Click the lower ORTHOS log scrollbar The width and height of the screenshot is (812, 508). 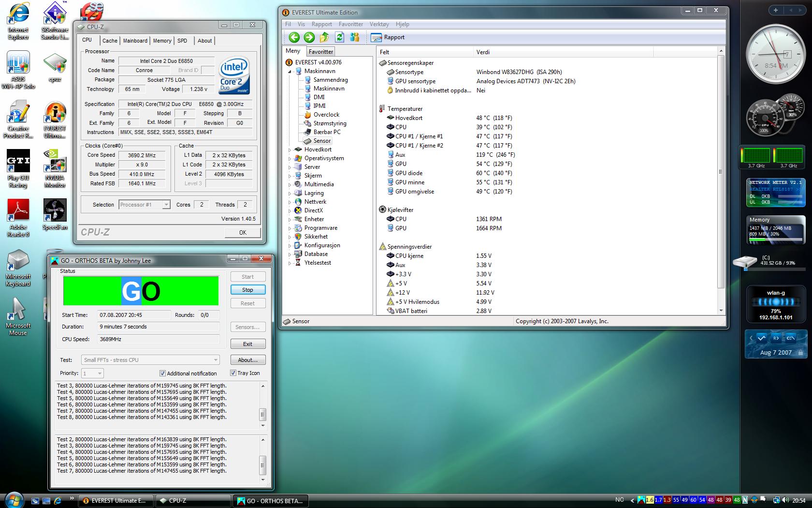[263, 459]
